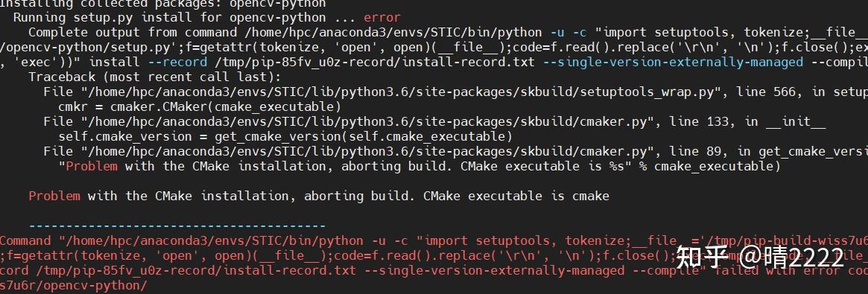Select the blue '--record' flag

tap(185, 62)
